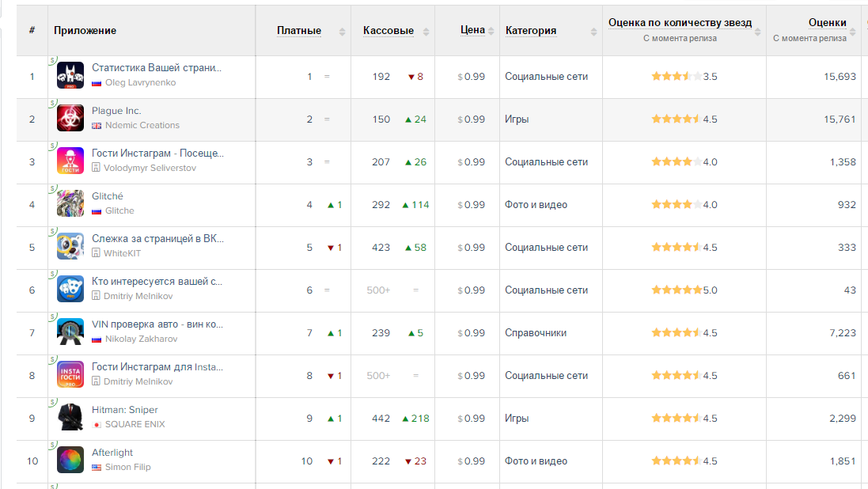The image size is (868, 489).
Task: Open developer Nikolay Zakharov link
Action: [141, 339]
